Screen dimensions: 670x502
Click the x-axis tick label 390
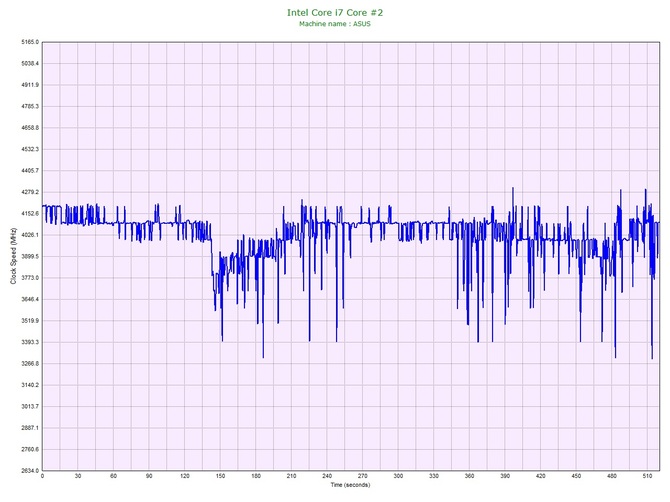tap(505, 476)
